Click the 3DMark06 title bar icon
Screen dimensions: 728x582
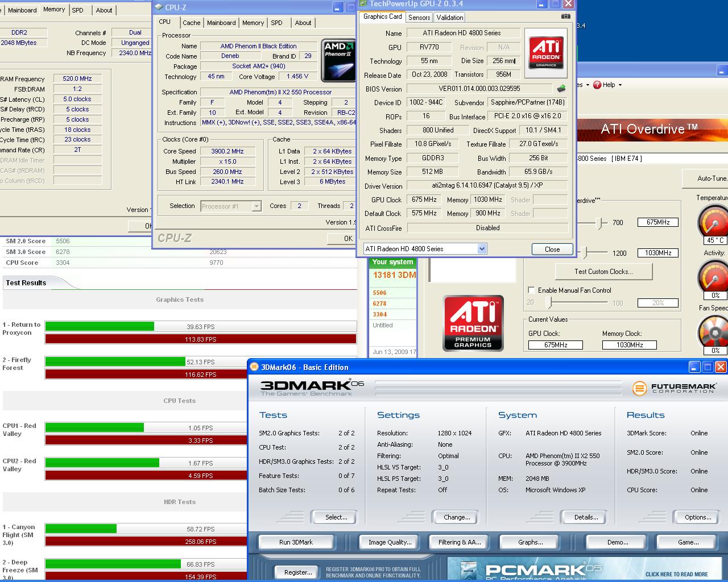(255, 367)
